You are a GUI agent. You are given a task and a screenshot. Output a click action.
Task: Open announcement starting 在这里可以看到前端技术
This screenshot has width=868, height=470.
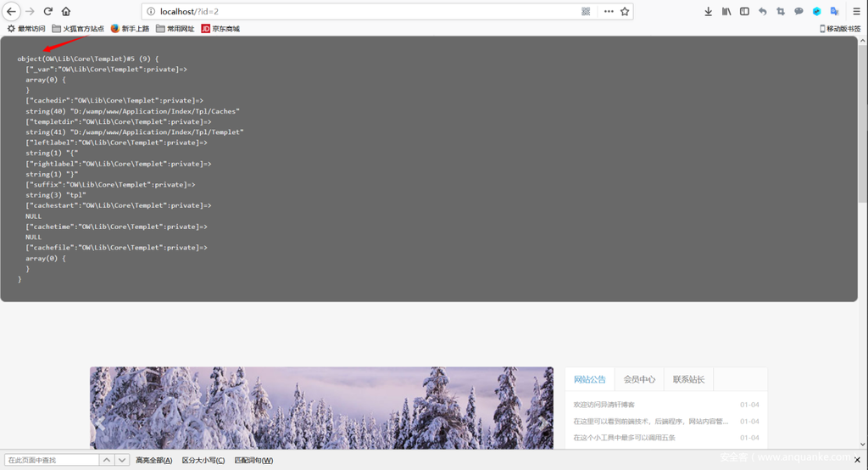(651, 422)
